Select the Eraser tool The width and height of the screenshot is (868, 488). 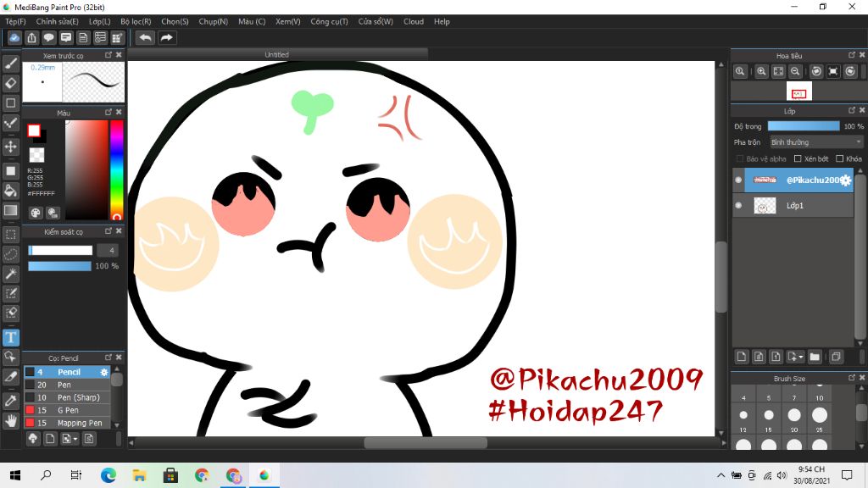[x=10, y=83]
